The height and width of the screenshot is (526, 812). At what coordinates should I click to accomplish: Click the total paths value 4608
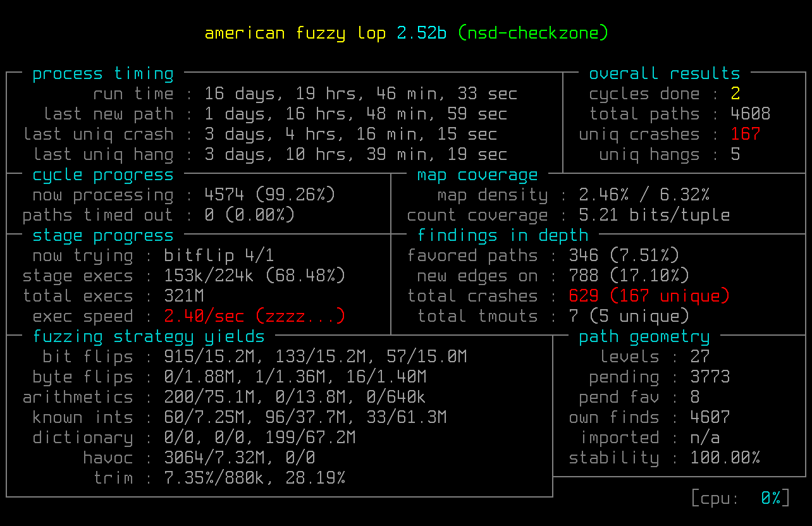tap(751, 114)
